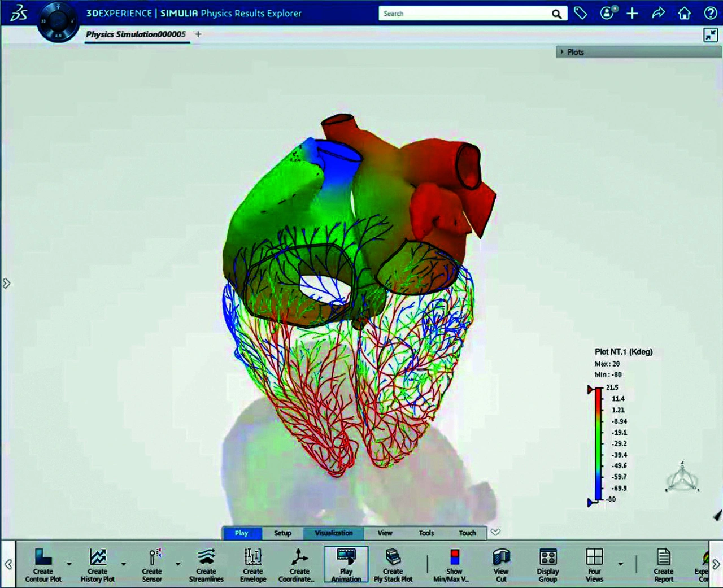723x588 pixels.
Task: Toggle the fullscreen collapse icon at top right
Action: pyautogui.click(x=710, y=35)
